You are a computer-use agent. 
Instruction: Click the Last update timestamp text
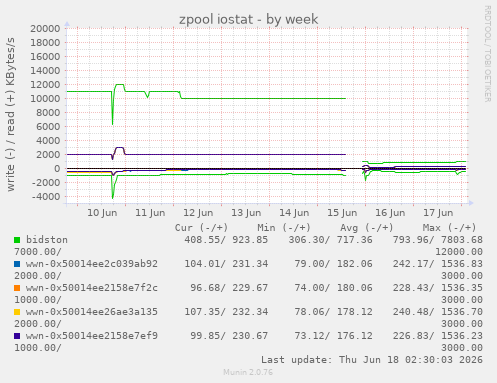click(372, 360)
